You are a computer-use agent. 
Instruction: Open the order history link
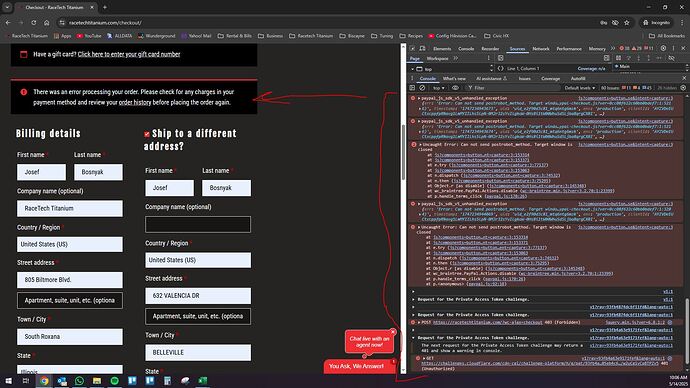(135, 102)
